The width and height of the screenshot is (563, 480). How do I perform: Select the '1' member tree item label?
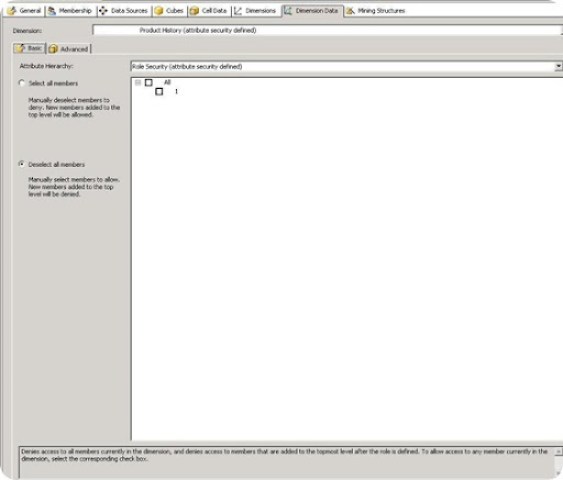(x=176, y=92)
